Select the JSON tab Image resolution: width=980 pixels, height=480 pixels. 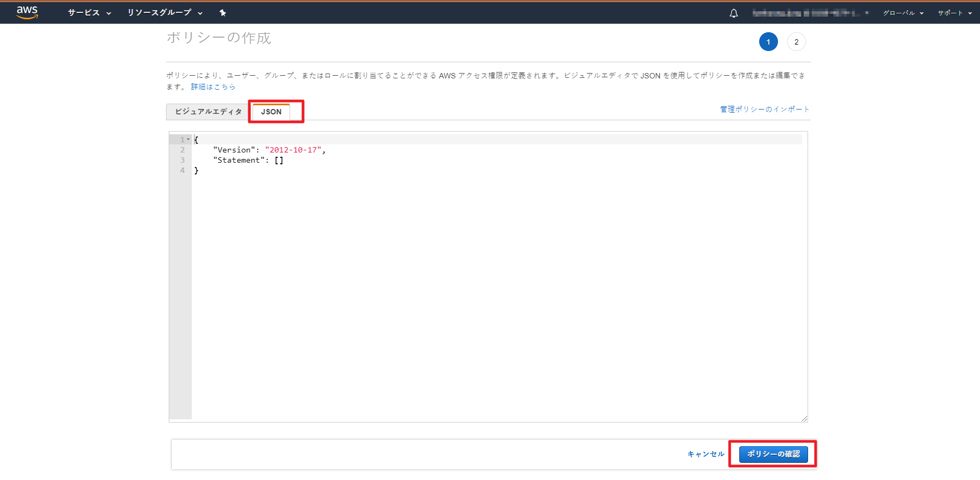tap(271, 112)
